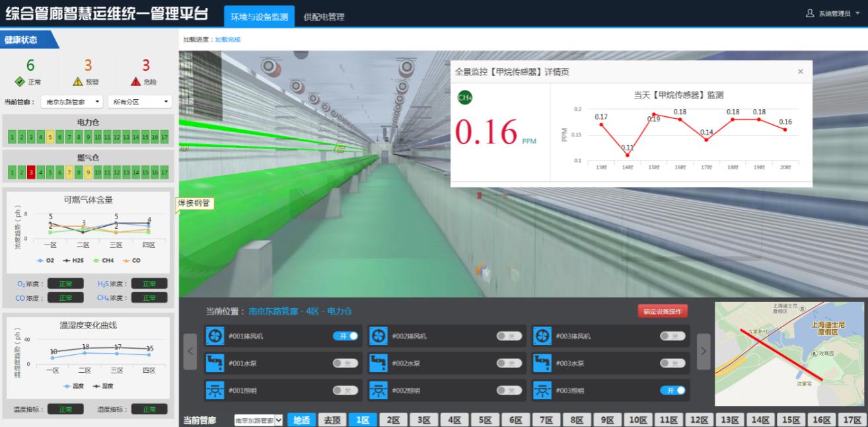
Task: Turn on #002水泵 switch
Action: tap(509, 363)
